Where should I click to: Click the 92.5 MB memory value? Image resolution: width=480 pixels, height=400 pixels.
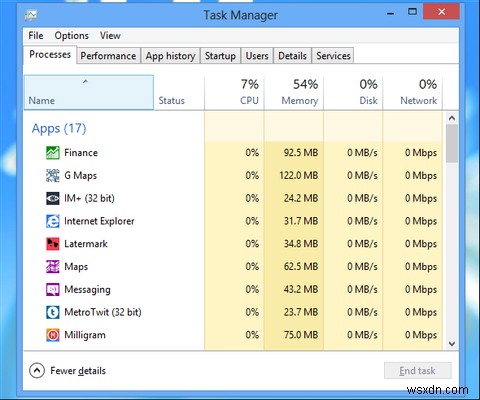(301, 153)
